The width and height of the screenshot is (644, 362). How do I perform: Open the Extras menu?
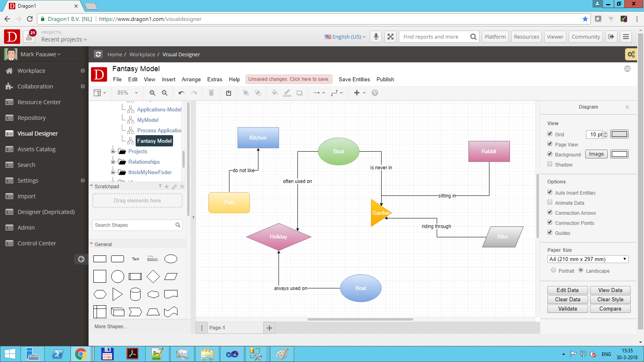click(215, 80)
